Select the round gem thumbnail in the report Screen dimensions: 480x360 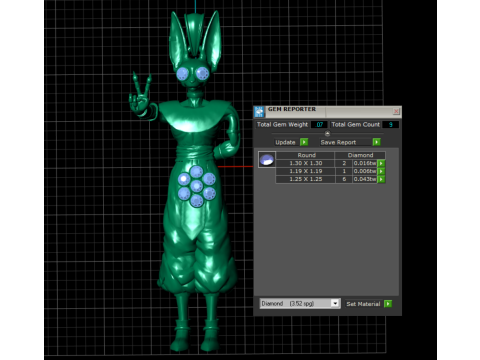pos(267,159)
